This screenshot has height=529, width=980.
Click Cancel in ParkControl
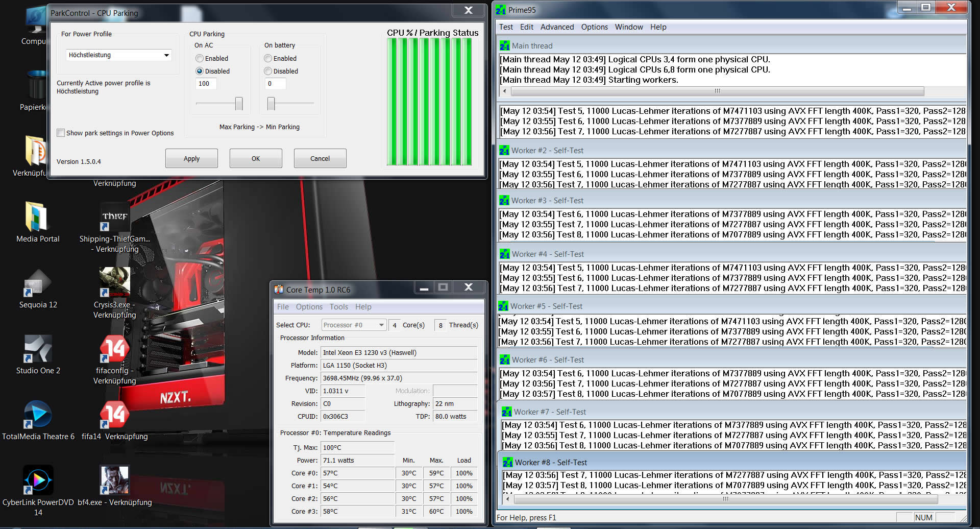click(320, 158)
